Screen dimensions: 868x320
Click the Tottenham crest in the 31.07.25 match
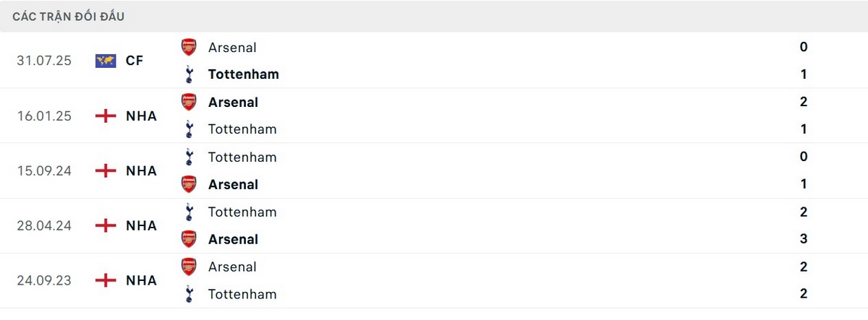[189, 74]
